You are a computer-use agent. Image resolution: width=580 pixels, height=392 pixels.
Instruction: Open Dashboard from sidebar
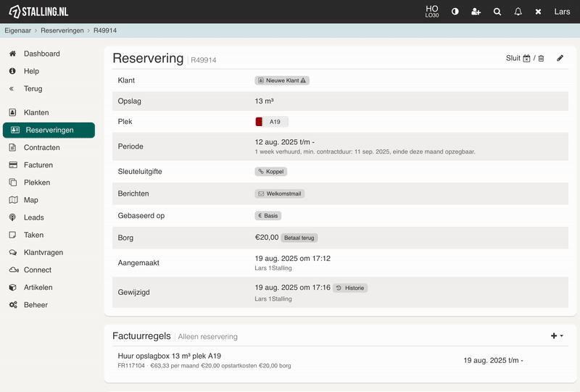[42, 54]
